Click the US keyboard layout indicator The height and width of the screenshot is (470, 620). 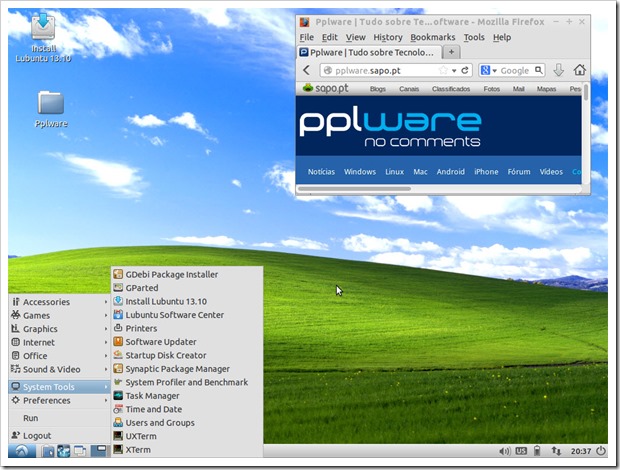(x=521, y=451)
